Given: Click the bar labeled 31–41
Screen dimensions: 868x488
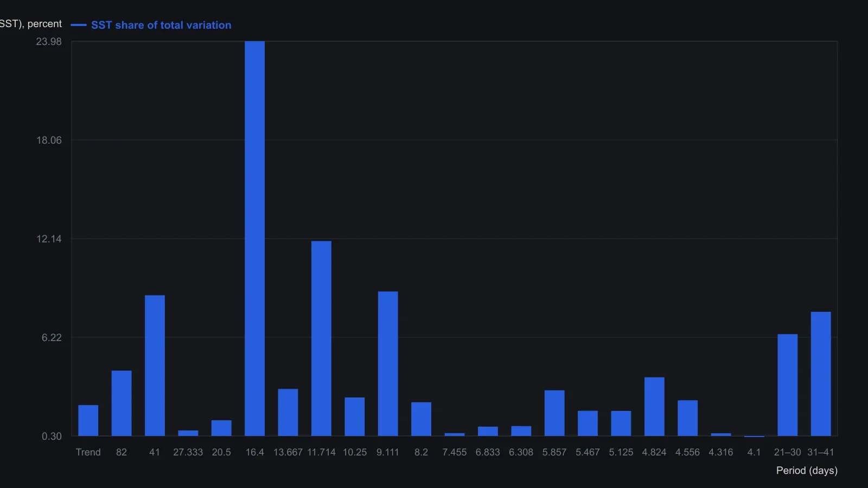Looking at the screenshot, I should coord(821,374).
